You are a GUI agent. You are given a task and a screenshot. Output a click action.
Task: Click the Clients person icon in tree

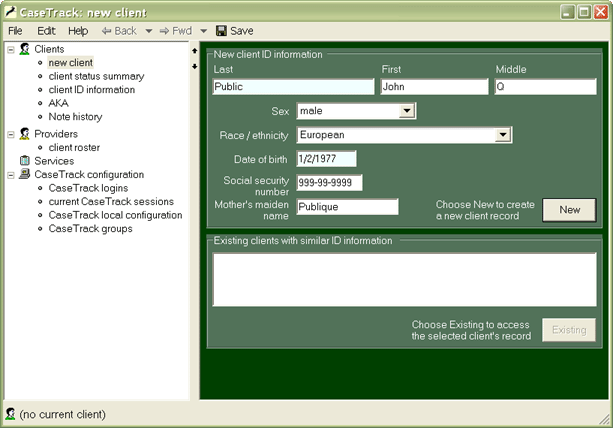25,49
